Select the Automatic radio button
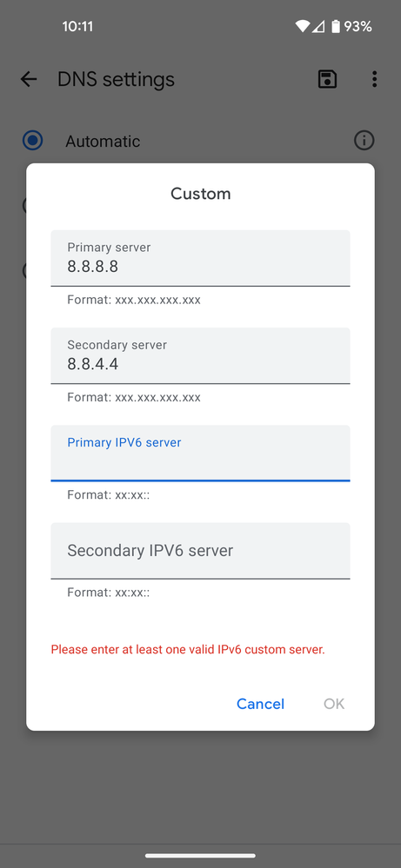This screenshot has width=401, height=868. click(33, 141)
